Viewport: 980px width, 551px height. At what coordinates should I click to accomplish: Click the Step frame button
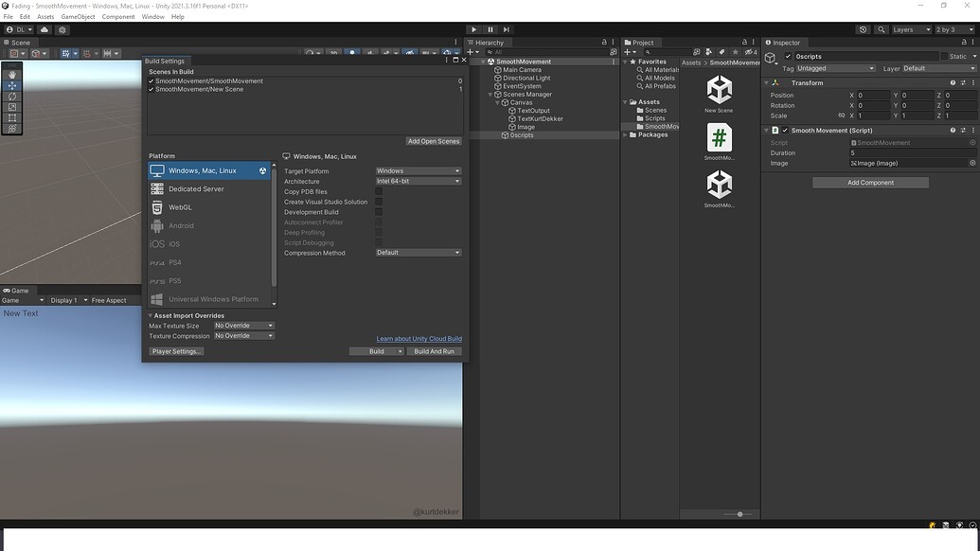[x=507, y=29]
